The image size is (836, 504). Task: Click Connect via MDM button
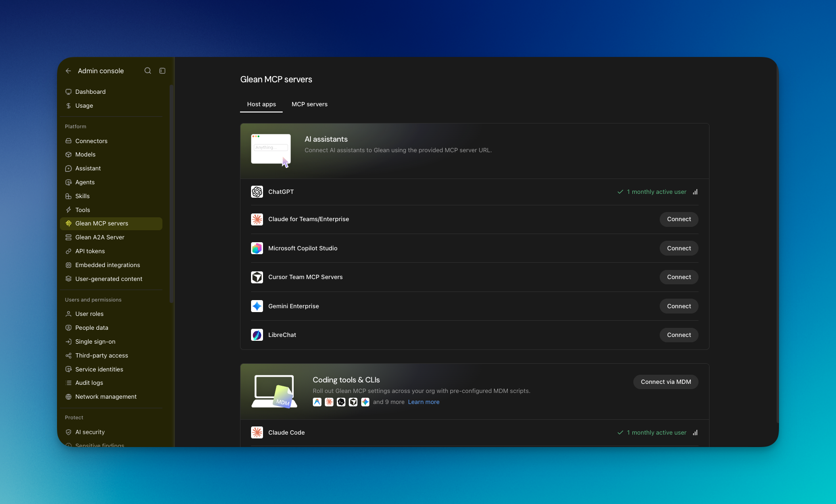point(666,382)
